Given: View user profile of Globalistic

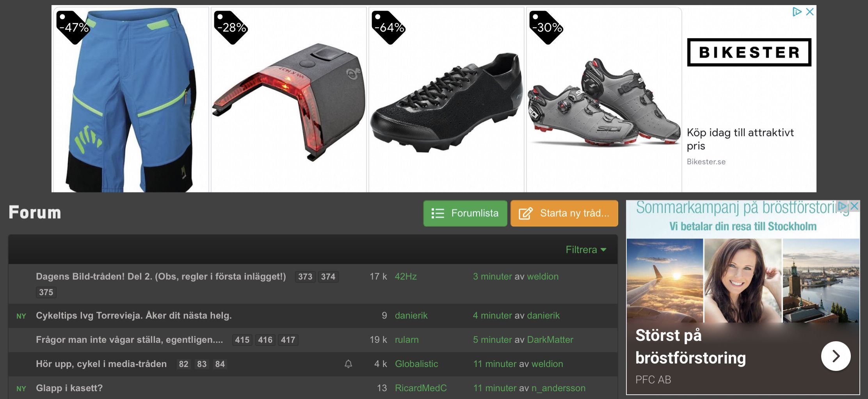Looking at the screenshot, I should tap(416, 364).
